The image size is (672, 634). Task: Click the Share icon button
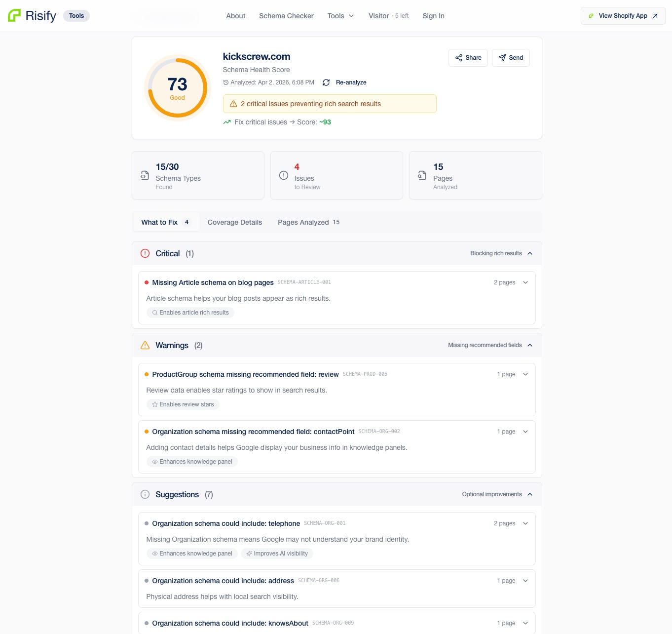coord(459,58)
